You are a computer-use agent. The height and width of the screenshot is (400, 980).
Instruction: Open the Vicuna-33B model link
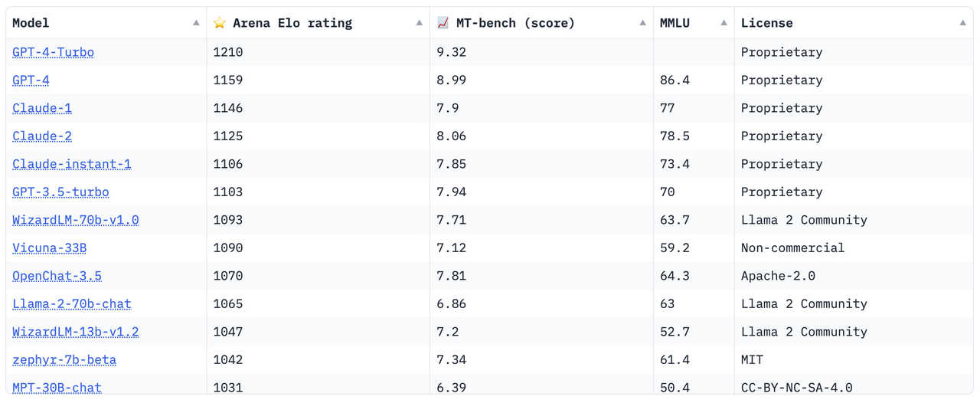point(50,248)
